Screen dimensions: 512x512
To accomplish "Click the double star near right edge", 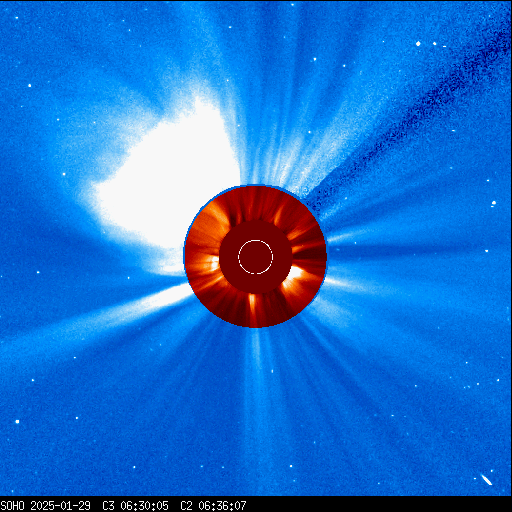I will coord(494,203).
